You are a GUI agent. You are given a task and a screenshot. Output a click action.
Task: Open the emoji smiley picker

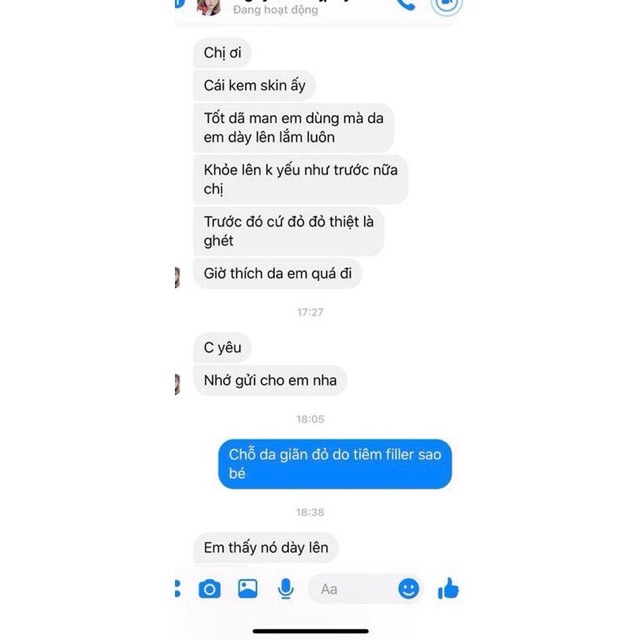tap(408, 589)
